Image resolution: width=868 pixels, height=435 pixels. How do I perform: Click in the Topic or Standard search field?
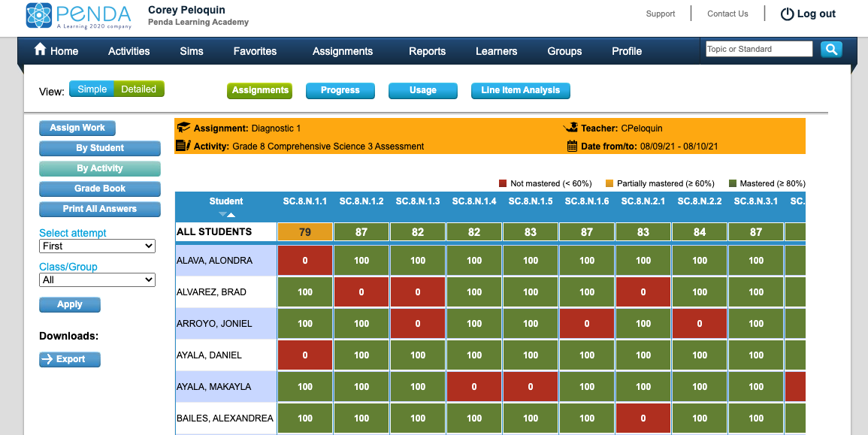(x=759, y=50)
